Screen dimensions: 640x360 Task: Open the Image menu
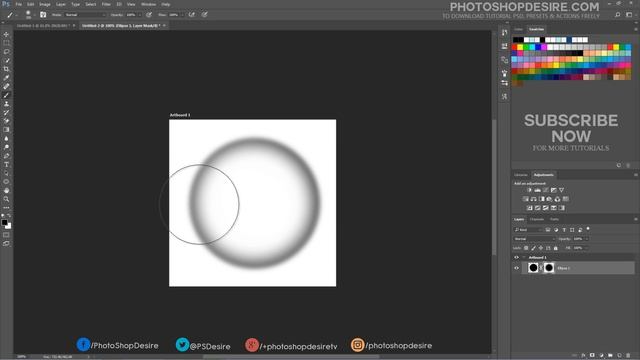pyautogui.click(x=45, y=4)
